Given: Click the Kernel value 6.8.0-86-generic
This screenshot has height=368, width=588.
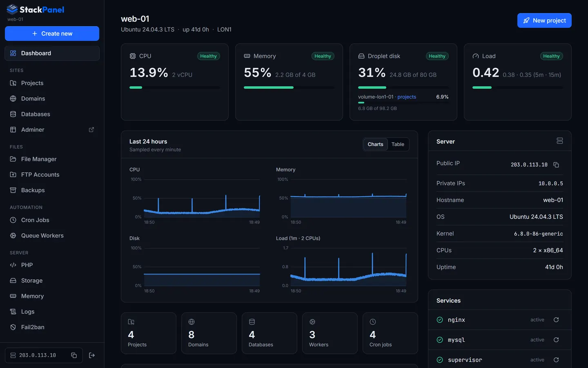Looking at the screenshot, I should coord(538,234).
